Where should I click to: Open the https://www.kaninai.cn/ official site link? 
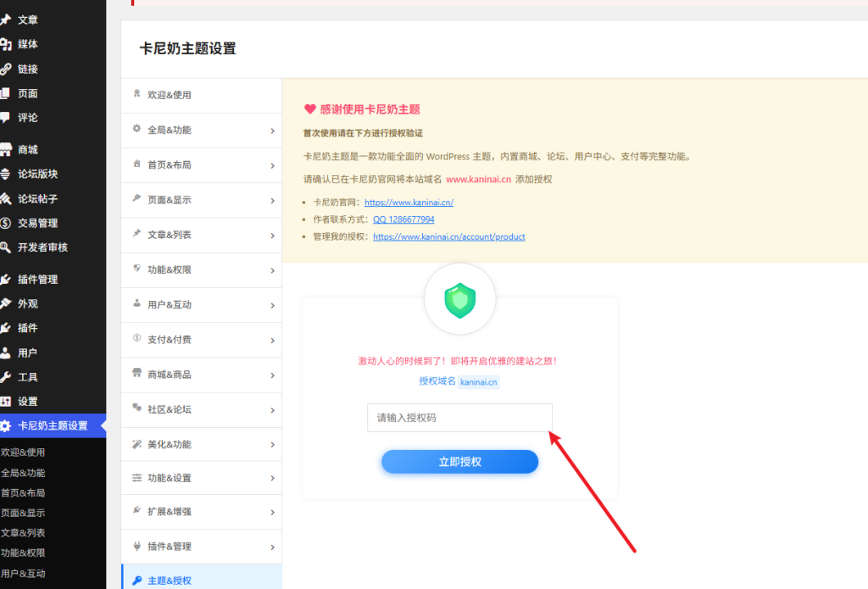409,202
